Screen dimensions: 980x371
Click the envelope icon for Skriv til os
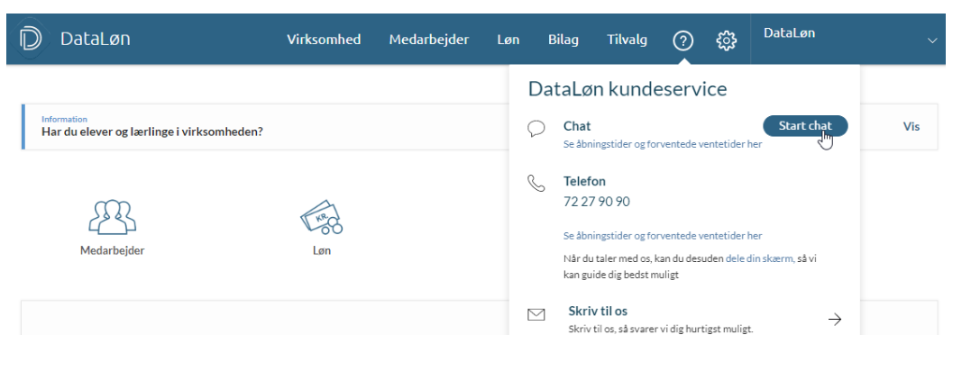point(536,315)
